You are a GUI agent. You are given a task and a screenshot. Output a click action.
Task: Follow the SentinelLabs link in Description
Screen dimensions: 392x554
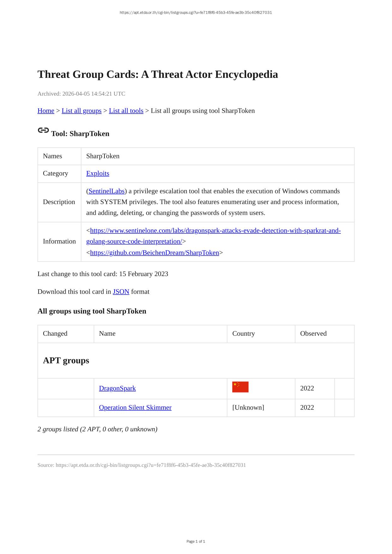106,191
